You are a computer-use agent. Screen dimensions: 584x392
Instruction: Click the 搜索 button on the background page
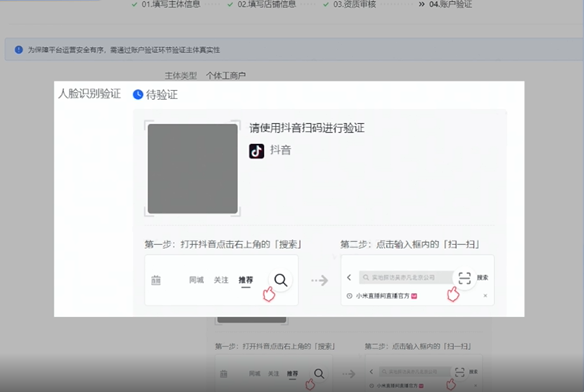pos(473,372)
